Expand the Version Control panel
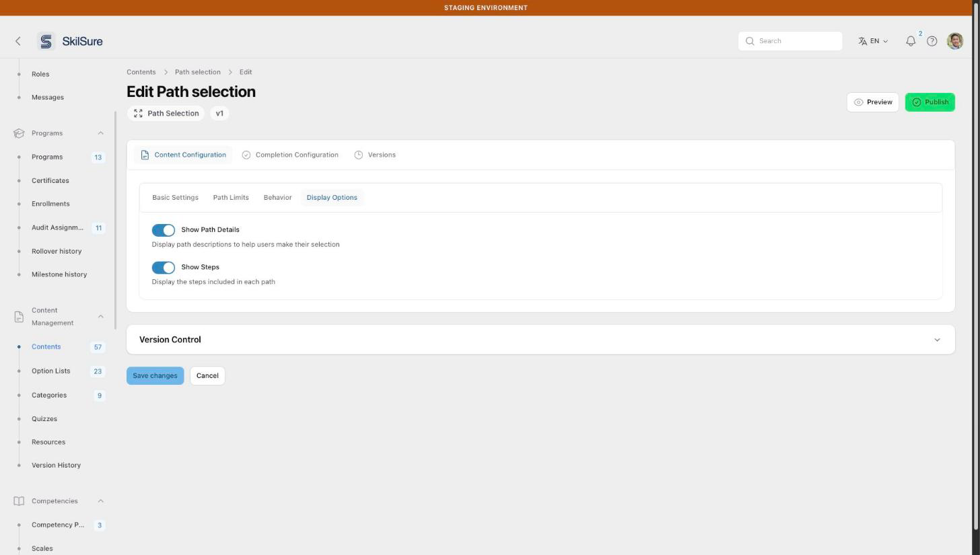The image size is (980, 555). pyautogui.click(x=937, y=340)
